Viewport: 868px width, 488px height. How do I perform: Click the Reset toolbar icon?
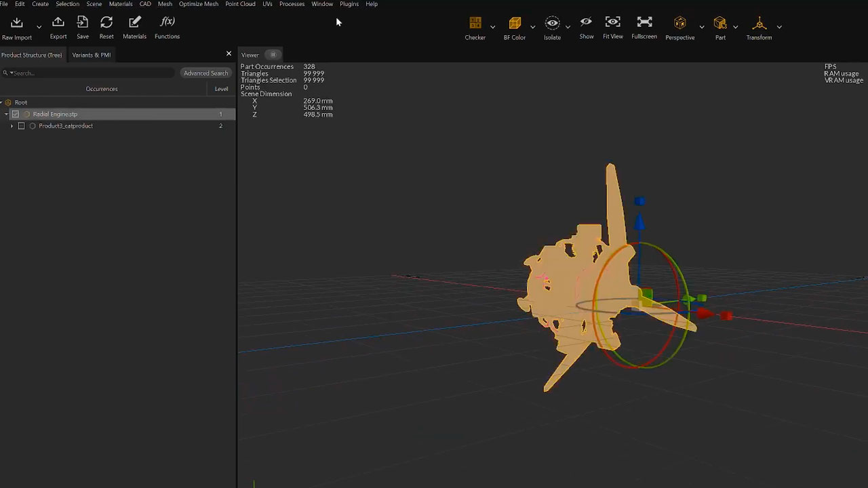[x=106, y=23]
